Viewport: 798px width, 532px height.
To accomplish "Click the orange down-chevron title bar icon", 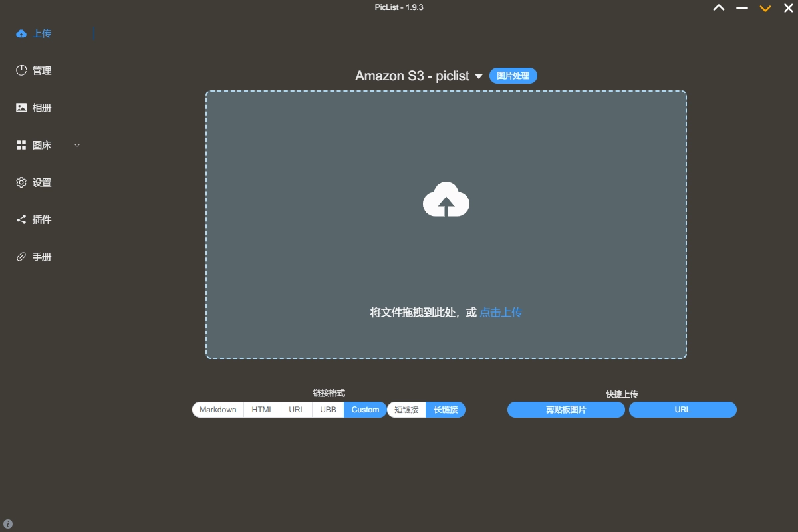I will [765, 8].
